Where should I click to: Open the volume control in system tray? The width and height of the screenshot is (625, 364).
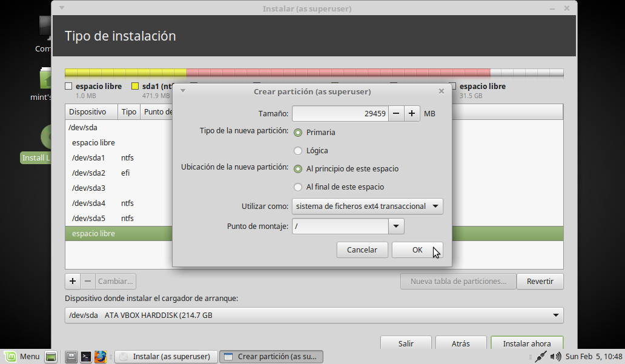click(x=555, y=357)
